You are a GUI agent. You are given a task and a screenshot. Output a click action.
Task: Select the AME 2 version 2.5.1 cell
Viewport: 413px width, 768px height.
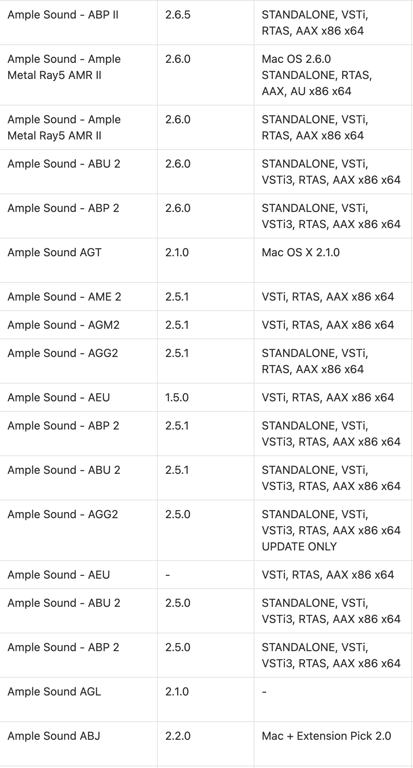[206, 297]
